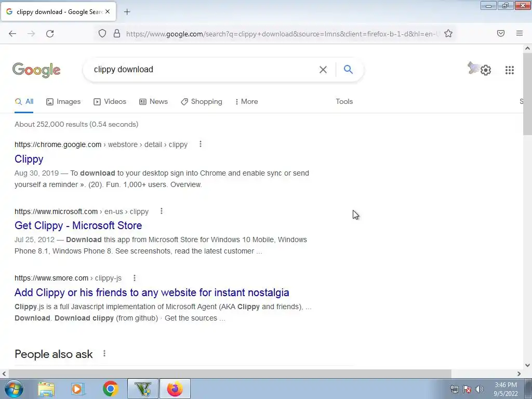Viewport: 532px width, 399px height.
Task: Click the scroll right arrow
Action: click(x=519, y=374)
